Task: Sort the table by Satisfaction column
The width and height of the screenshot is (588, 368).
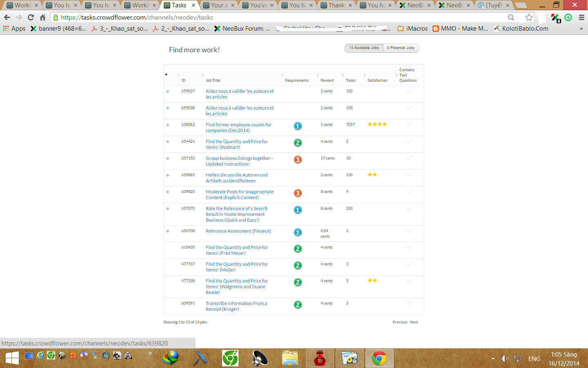Action: pyautogui.click(x=377, y=81)
